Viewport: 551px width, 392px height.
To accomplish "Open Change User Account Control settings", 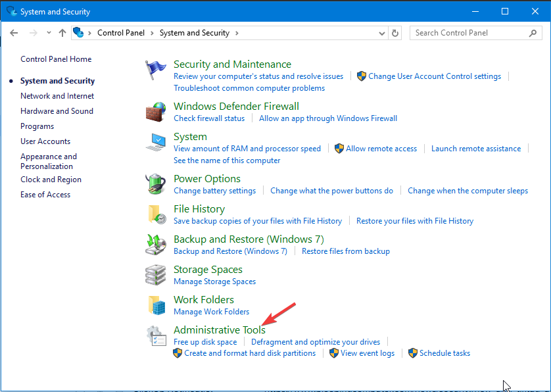I will pyautogui.click(x=435, y=76).
